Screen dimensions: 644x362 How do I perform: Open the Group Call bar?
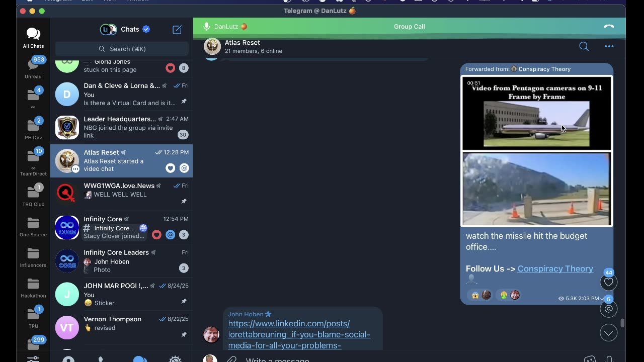[409, 27]
